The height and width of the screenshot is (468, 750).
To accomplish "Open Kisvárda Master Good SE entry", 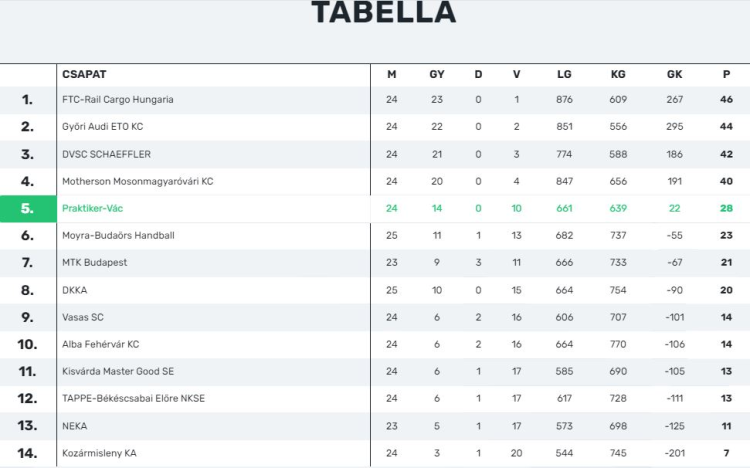I will pyautogui.click(x=118, y=371).
